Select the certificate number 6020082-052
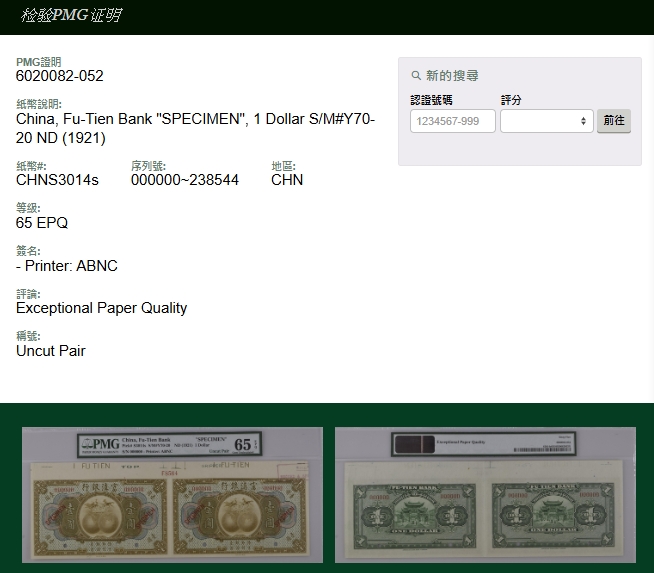Image resolution: width=654 pixels, height=573 pixels. pos(60,76)
